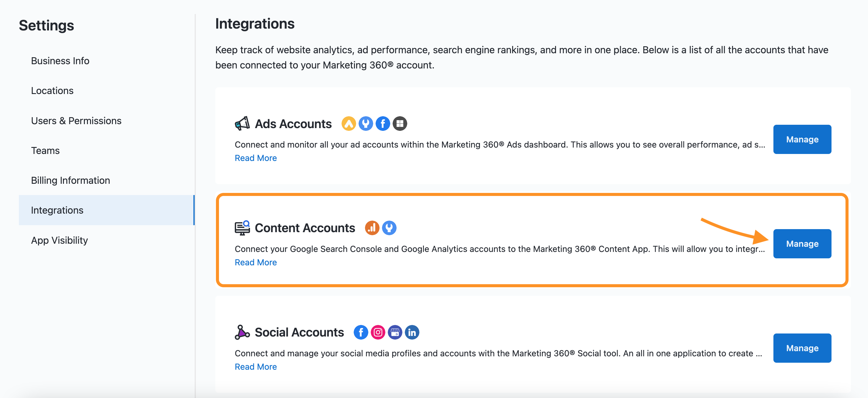
Task: Click the wrench icon in Ads Accounts
Action: pos(366,124)
